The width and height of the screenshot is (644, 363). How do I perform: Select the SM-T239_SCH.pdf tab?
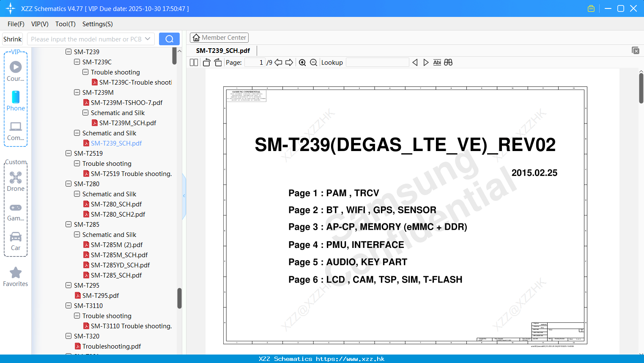pyautogui.click(x=223, y=50)
